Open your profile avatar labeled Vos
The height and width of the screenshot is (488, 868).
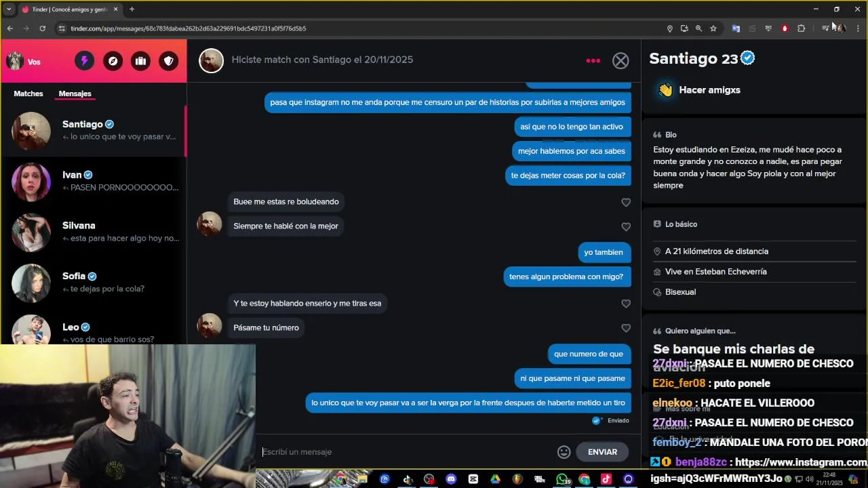[x=24, y=62]
